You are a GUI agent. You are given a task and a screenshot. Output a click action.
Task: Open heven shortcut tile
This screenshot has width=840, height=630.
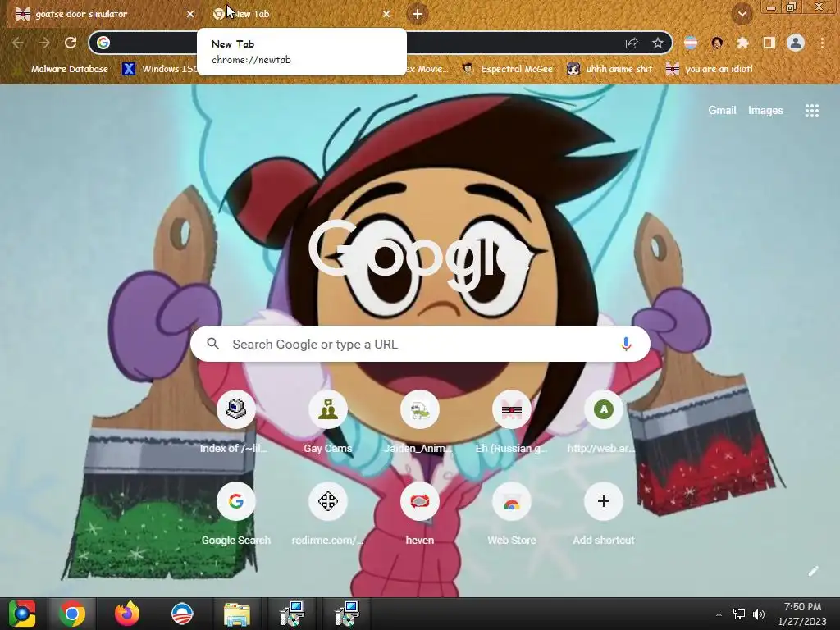coord(419,514)
